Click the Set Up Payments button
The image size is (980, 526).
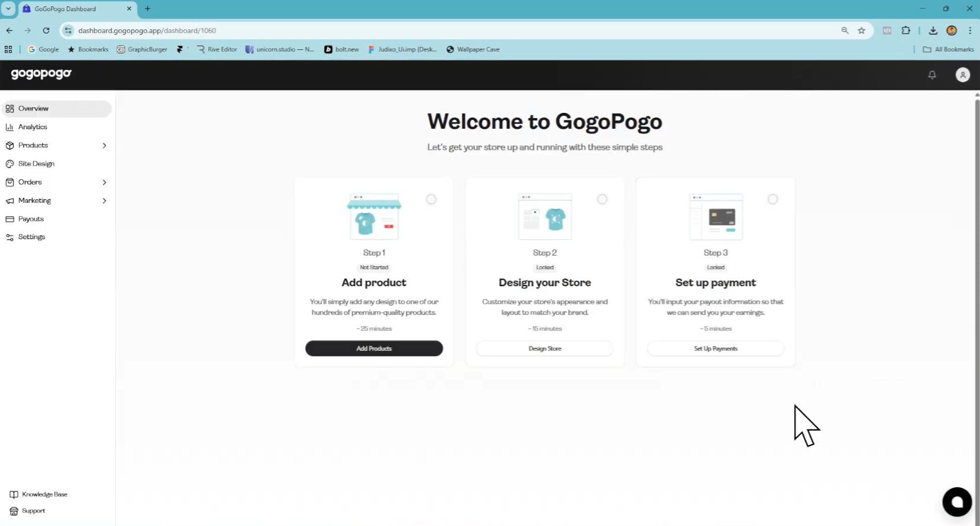(x=716, y=349)
